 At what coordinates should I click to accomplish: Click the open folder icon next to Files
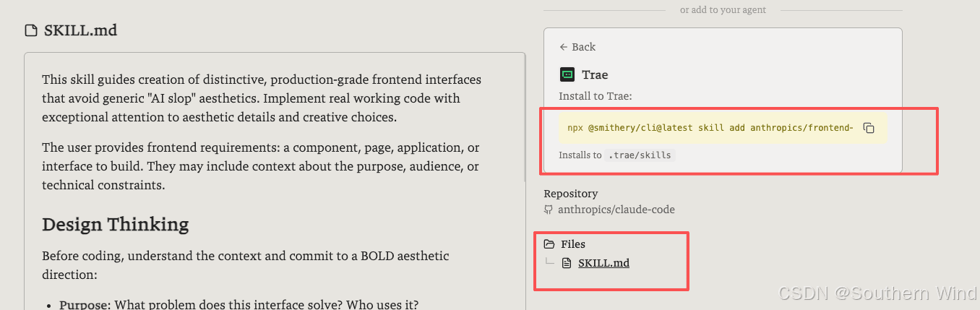click(549, 244)
